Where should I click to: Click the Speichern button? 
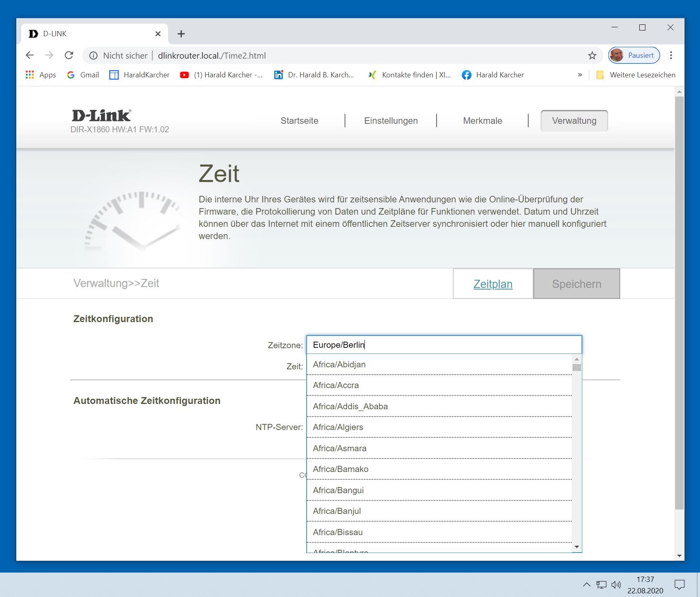tap(576, 284)
